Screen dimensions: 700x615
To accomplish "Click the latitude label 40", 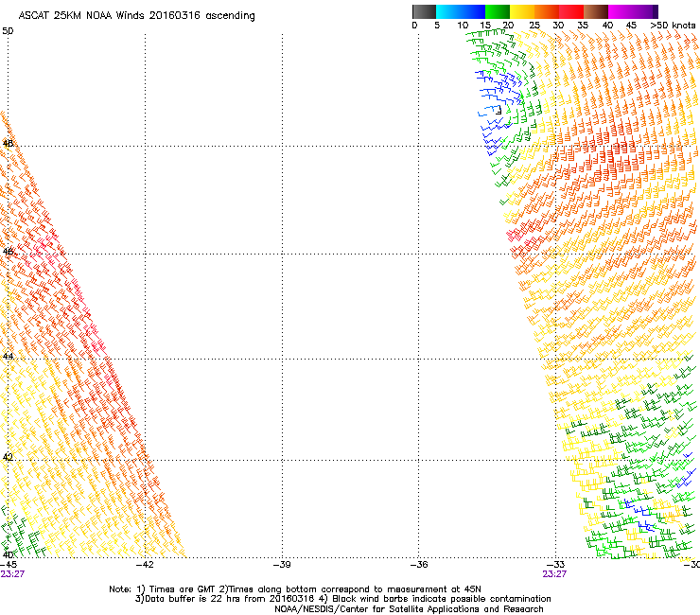I will pos(8,554).
